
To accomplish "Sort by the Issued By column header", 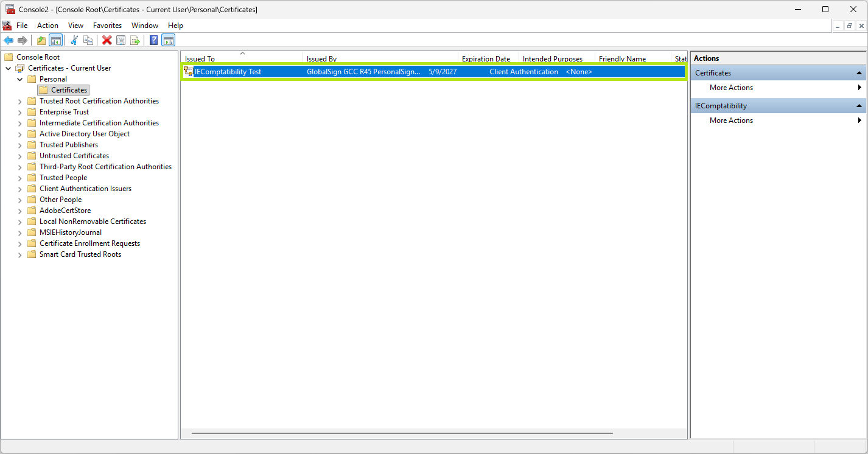I will coord(380,58).
